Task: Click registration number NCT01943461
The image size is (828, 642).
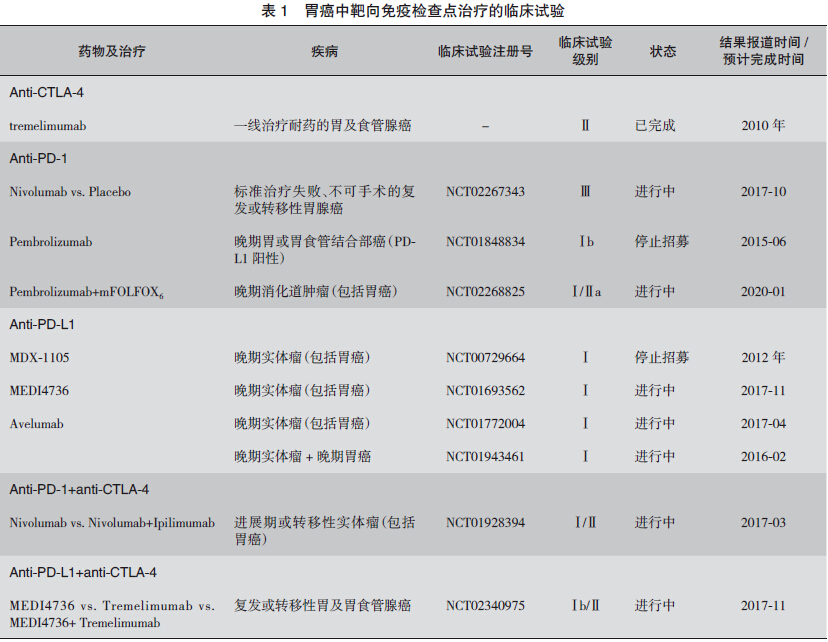Action: (485, 457)
